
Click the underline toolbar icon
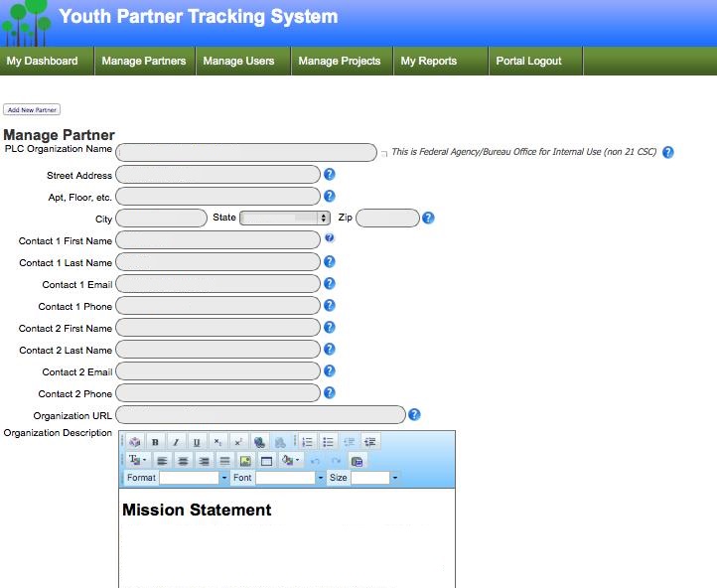(197, 442)
